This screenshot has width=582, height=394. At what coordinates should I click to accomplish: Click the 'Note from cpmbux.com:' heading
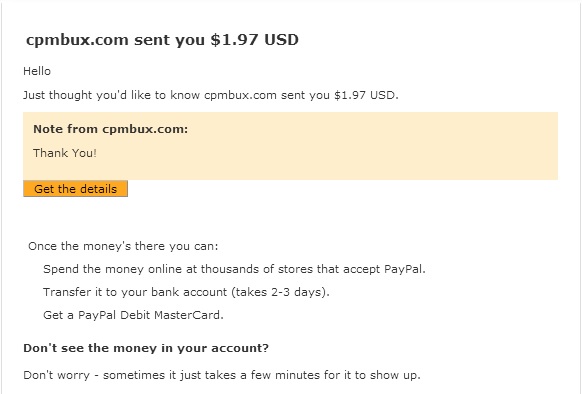pyautogui.click(x=111, y=129)
